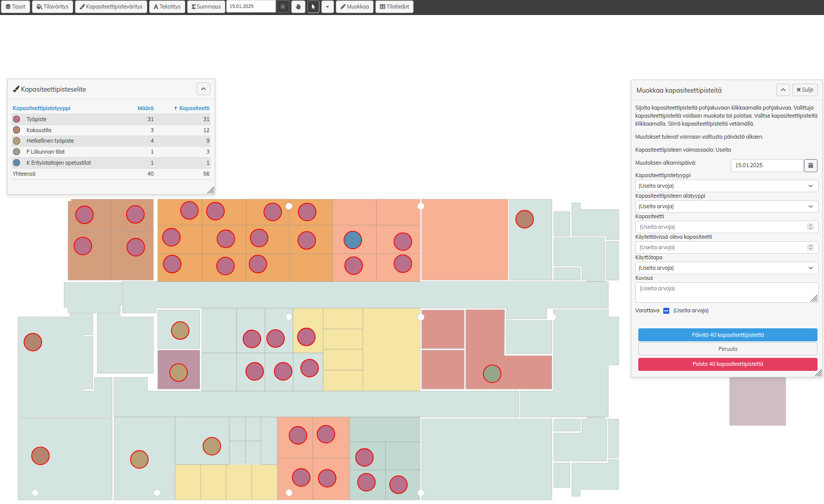Collapse the Muokkaa kapasiteettipisteitä panel
This screenshot has height=504, width=824.
point(783,90)
